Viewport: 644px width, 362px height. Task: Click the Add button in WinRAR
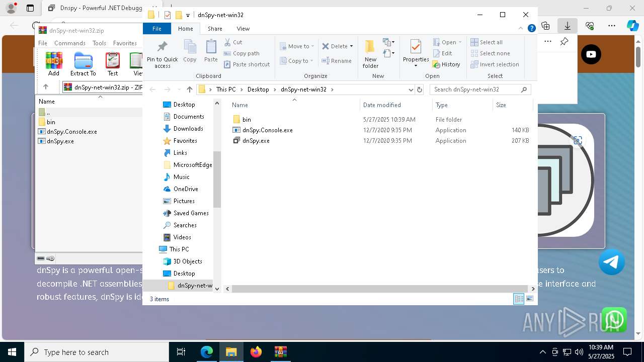[54, 64]
